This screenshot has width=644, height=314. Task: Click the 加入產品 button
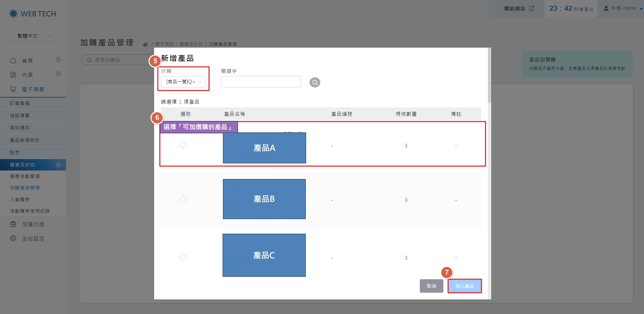pos(464,286)
